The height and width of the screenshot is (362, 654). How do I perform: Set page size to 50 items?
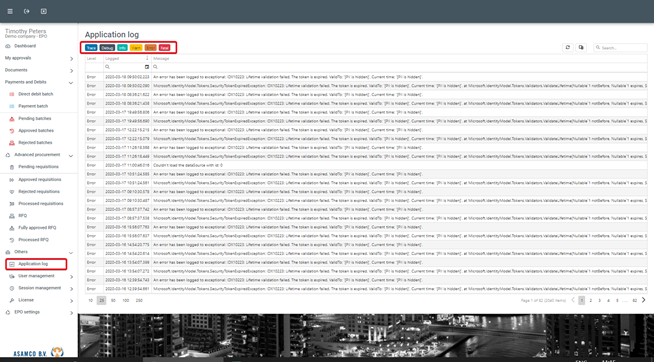tap(113, 300)
